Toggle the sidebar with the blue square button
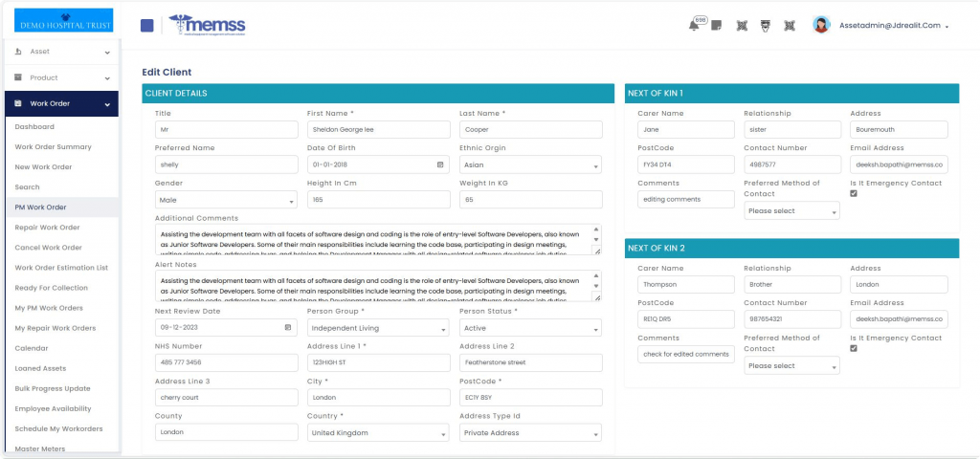The width and height of the screenshot is (980, 459). point(146,26)
